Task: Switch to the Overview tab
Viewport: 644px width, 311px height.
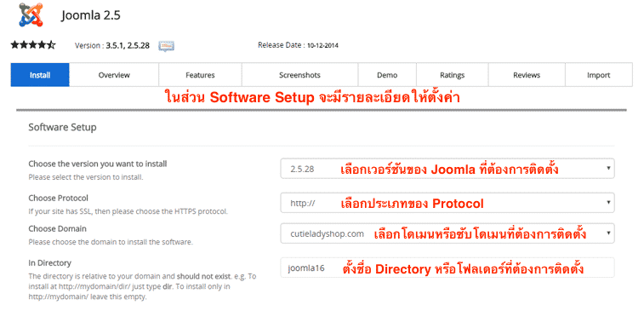Action: (x=114, y=75)
